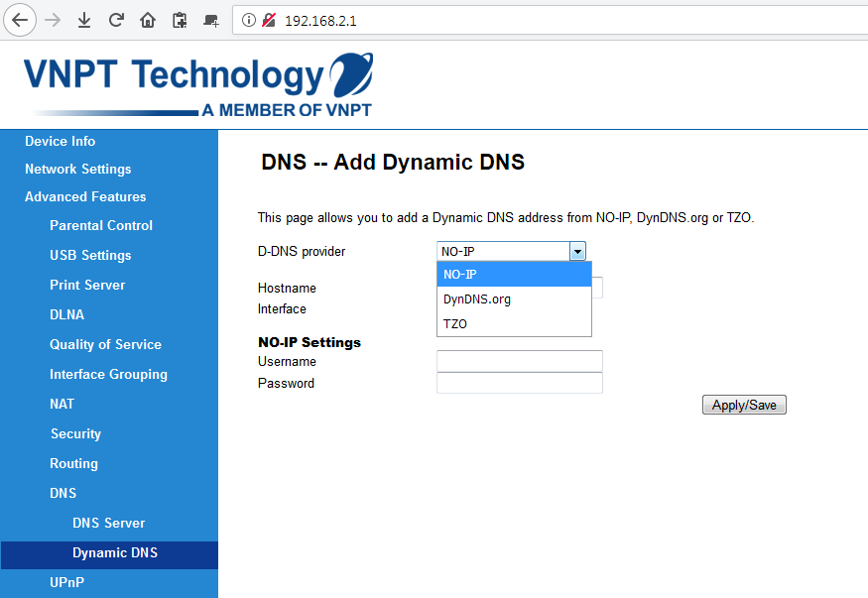Open DNS Server subpage

click(x=108, y=523)
